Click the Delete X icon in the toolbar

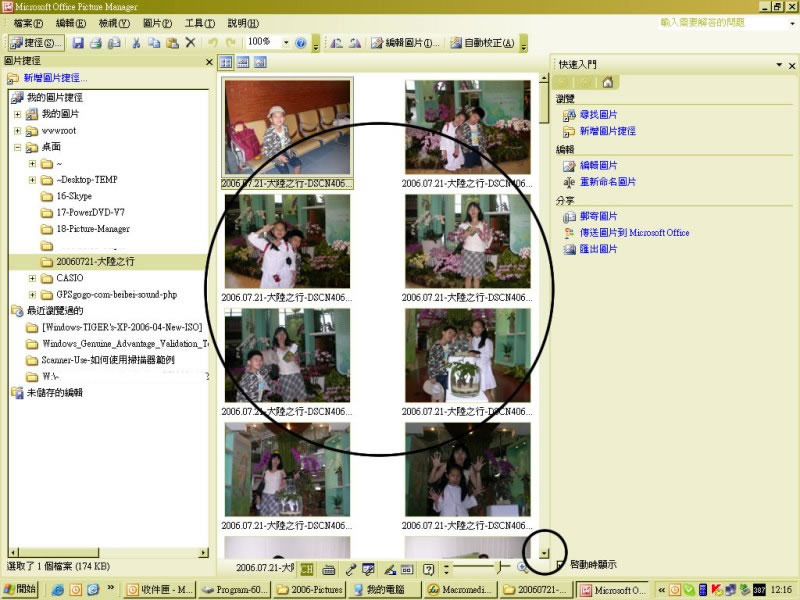190,42
